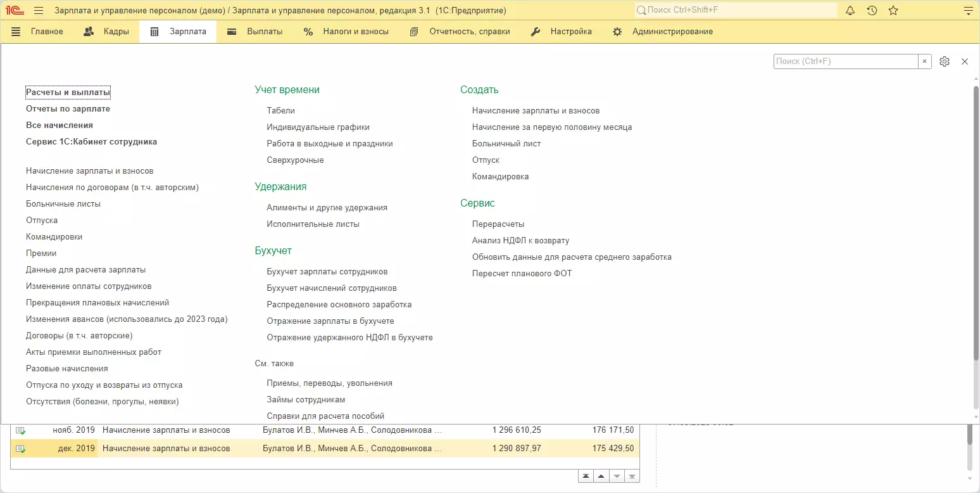This screenshot has height=493, width=980.
Task: Open Алименты и другие удержания
Action: [327, 208]
